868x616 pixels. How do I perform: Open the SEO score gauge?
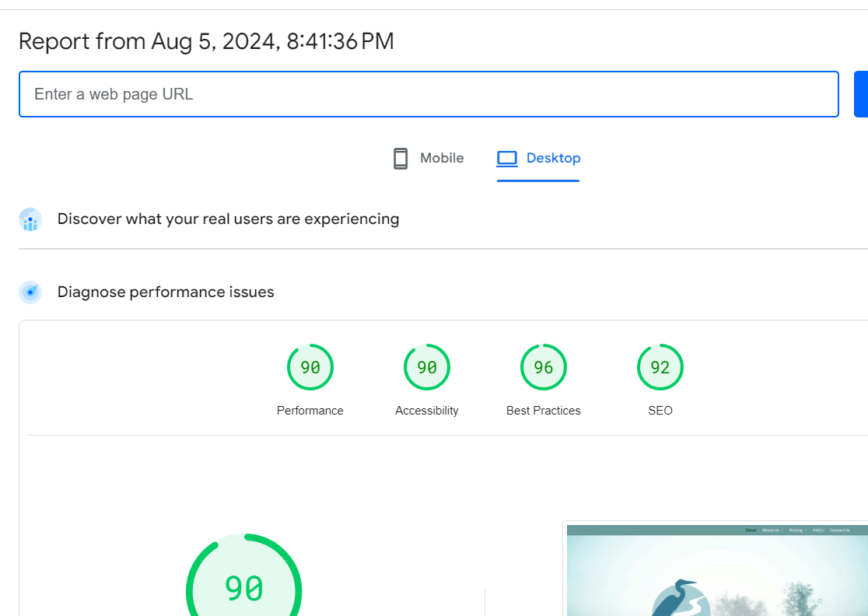point(660,367)
